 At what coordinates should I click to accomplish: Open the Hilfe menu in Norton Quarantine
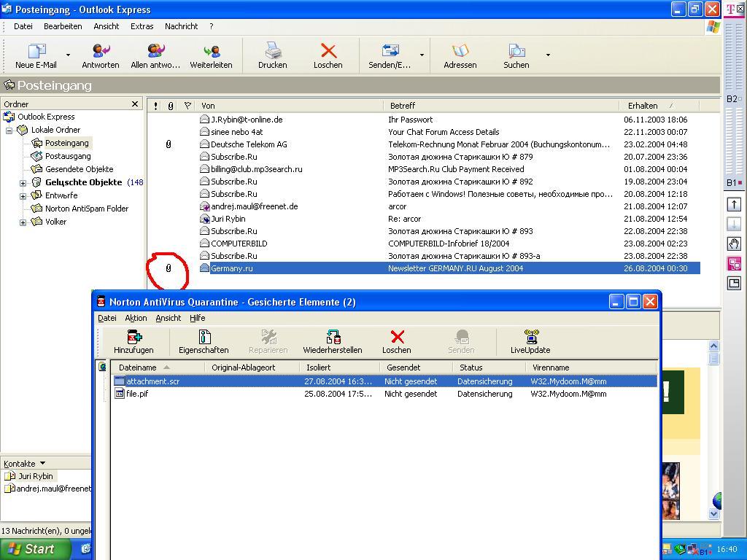197,318
